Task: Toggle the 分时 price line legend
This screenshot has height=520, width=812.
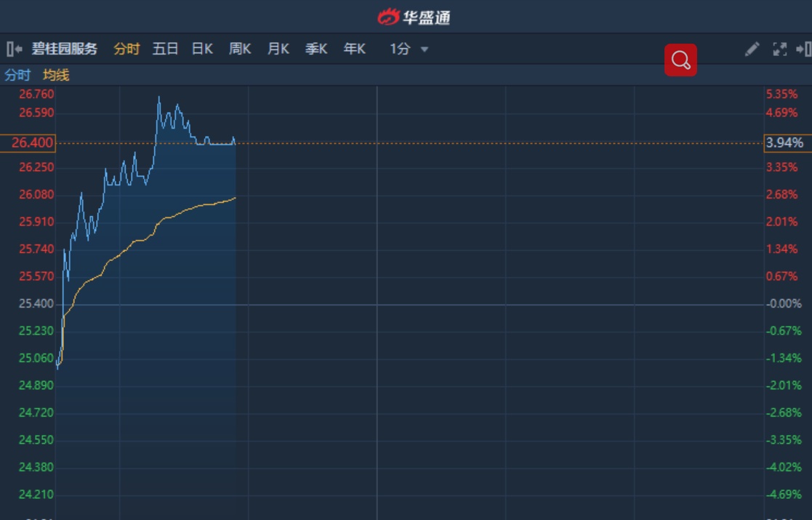Action: tap(17, 75)
